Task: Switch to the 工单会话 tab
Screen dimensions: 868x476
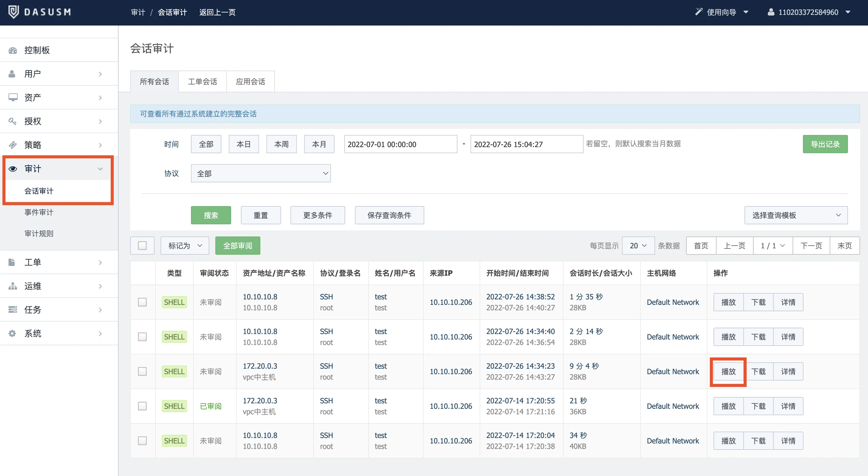Action: [202, 81]
